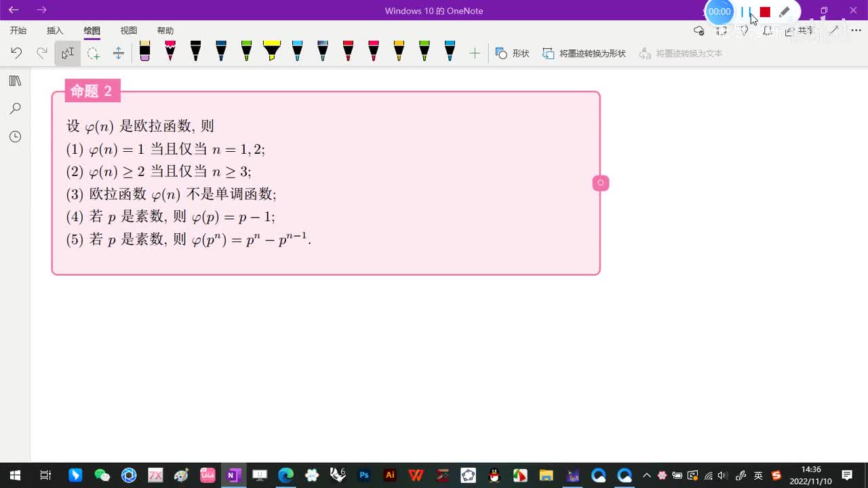Choose the Insert or Remove Space tool
Screen dimensions: 868x488
click(118, 53)
